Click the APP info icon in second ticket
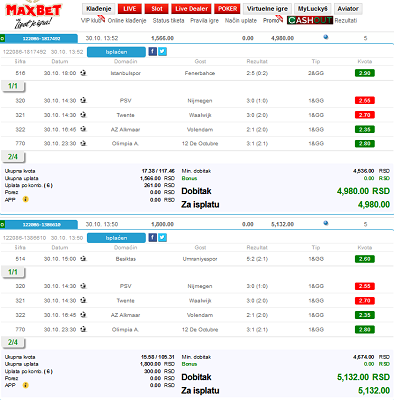 point(26,385)
